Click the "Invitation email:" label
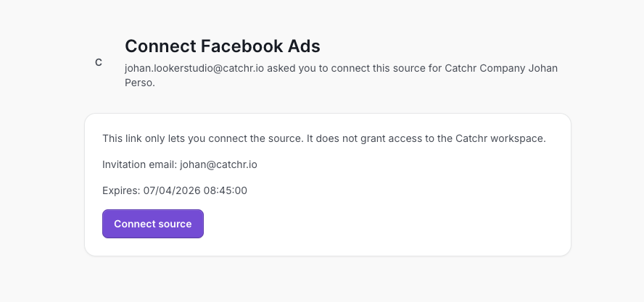 click(140, 164)
